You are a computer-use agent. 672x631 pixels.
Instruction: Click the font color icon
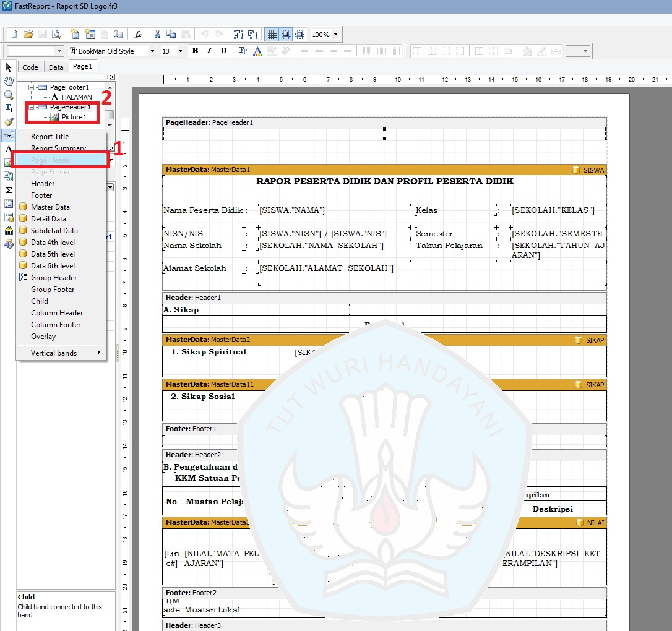click(x=257, y=51)
